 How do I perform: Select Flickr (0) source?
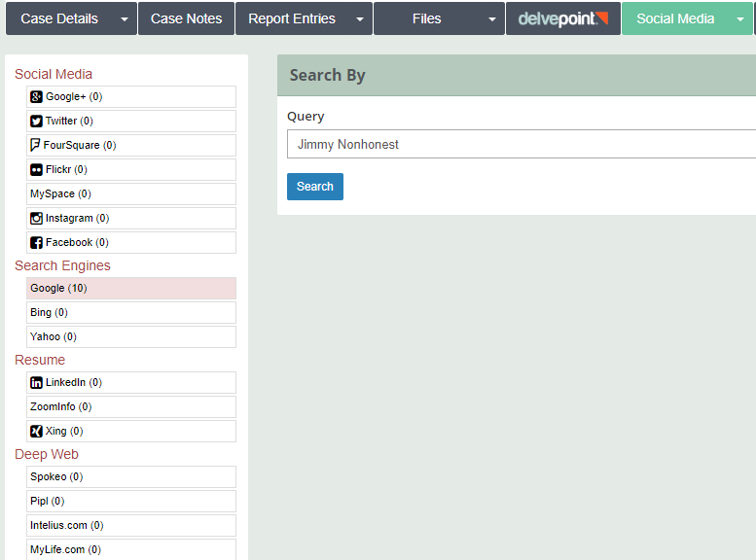click(x=131, y=169)
